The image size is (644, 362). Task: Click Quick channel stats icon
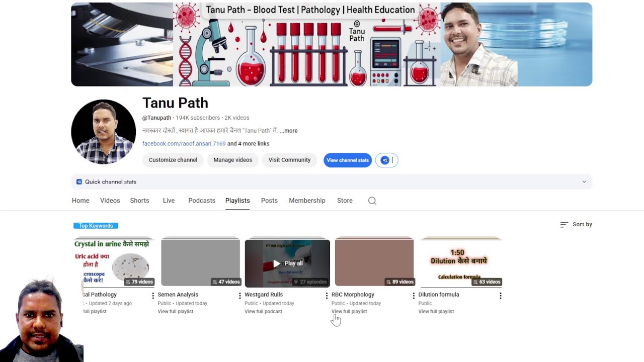pos(79,182)
